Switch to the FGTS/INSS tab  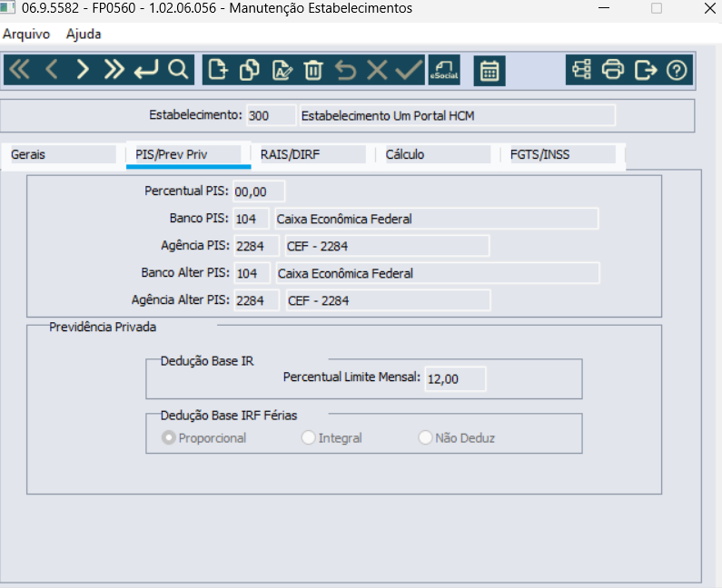[x=563, y=154]
